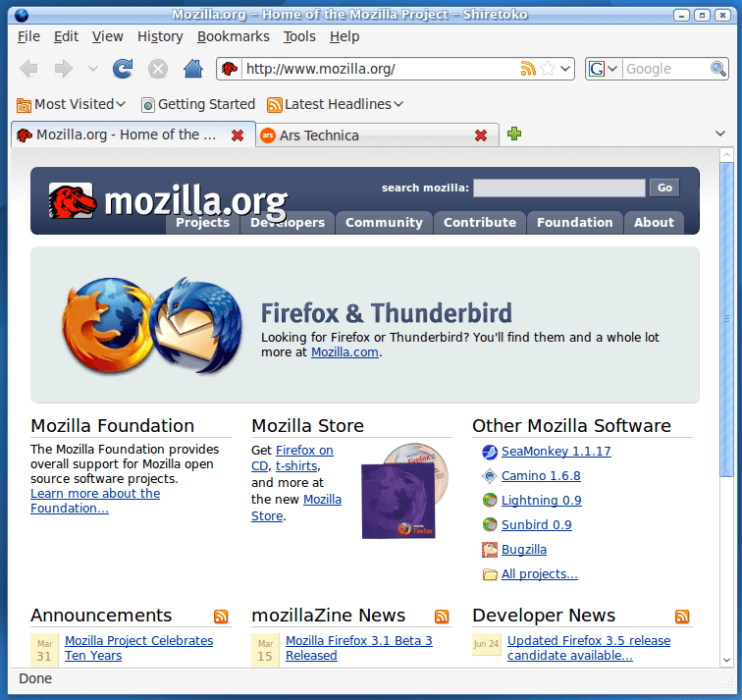
Task: Select the About navigation tab
Action: coord(654,223)
